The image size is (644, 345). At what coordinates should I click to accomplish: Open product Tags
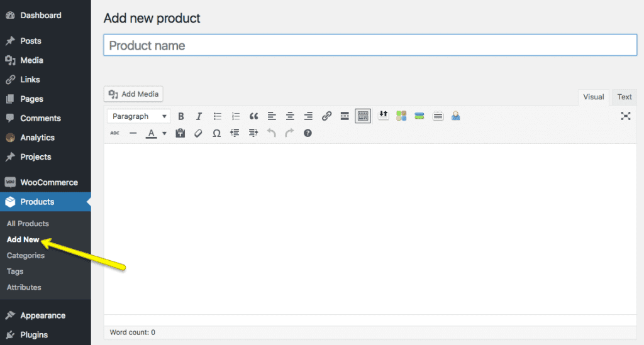coord(15,271)
